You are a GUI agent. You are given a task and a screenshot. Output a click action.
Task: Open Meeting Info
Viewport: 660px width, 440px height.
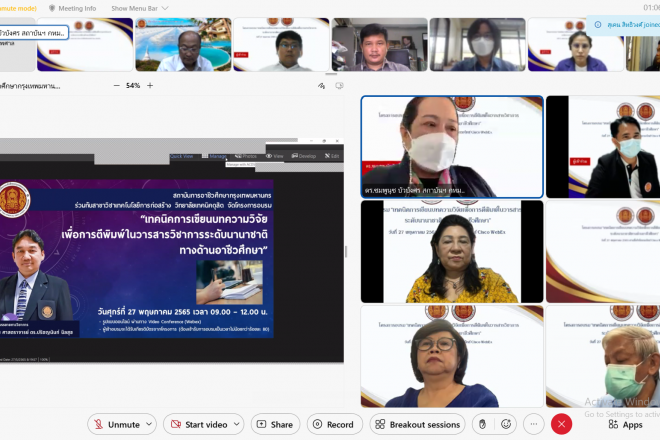pos(72,8)
